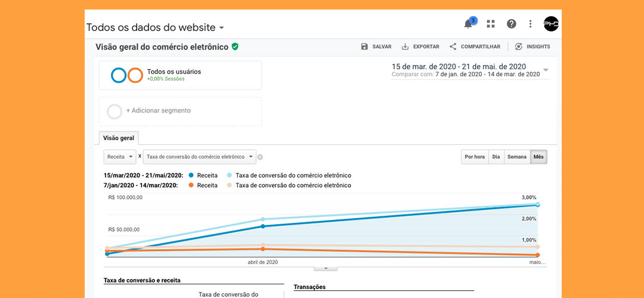
Task: Click the peach conversion rate legend dot
Action: click(230, 185)
